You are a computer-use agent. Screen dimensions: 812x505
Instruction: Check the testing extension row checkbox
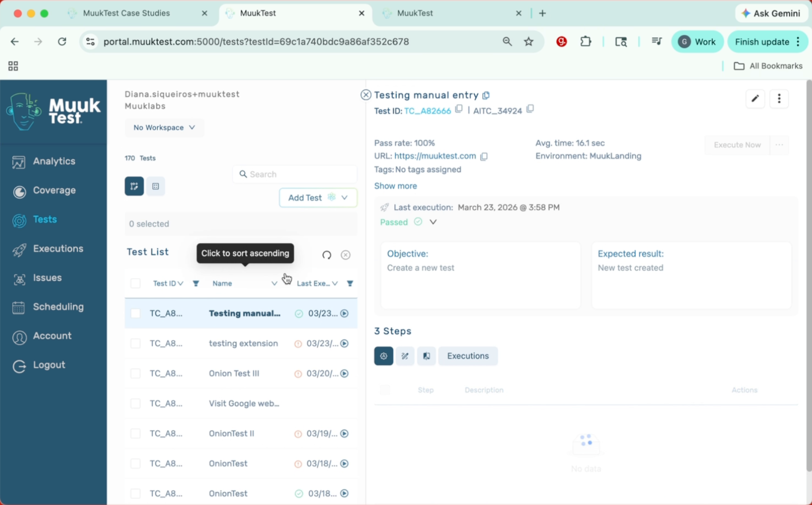click(135, 343)
